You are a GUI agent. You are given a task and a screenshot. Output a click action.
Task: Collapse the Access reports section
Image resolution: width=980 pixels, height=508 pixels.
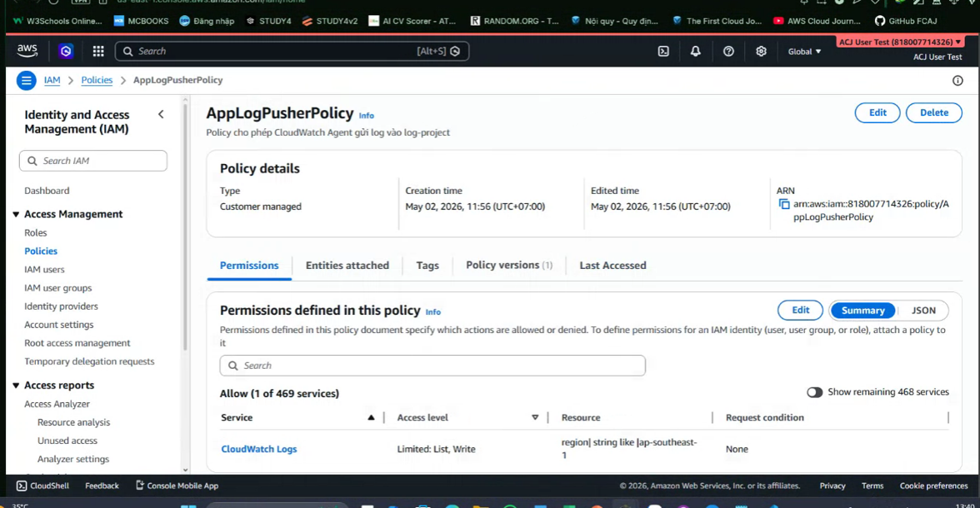16,386
